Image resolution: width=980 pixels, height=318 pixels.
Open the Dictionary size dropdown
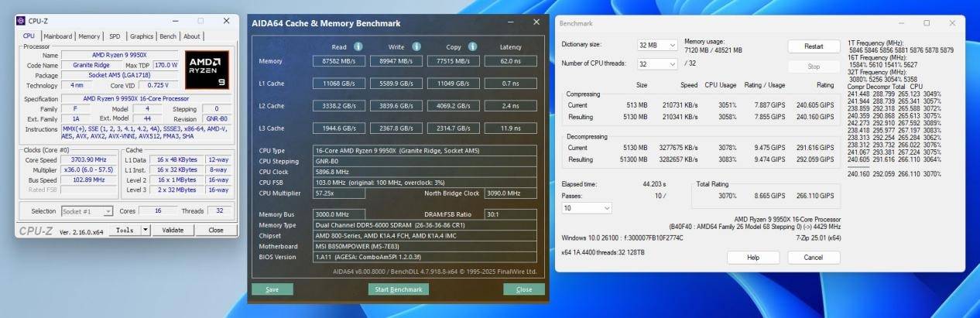tap(657, 45)
